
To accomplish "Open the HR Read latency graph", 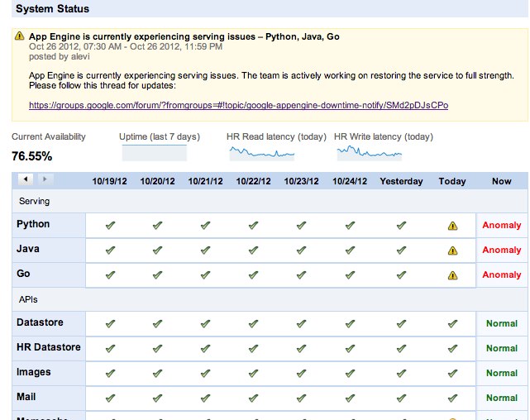I will pos(260,152).
